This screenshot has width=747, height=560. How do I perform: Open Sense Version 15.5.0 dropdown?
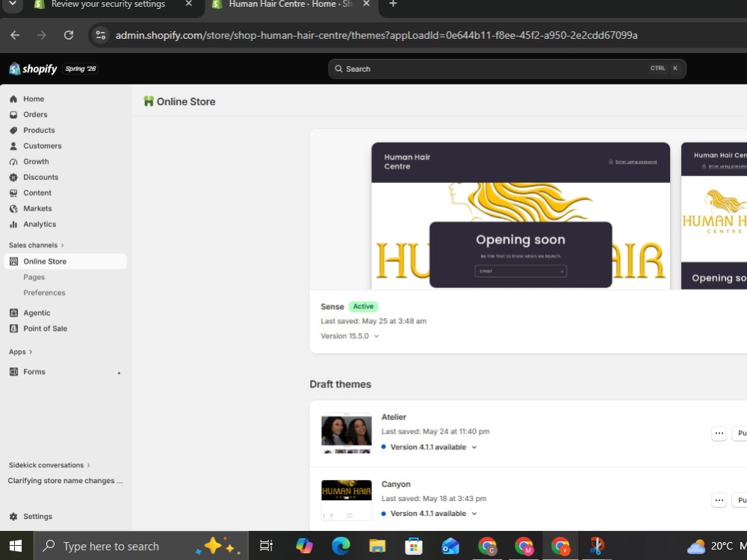350,336
